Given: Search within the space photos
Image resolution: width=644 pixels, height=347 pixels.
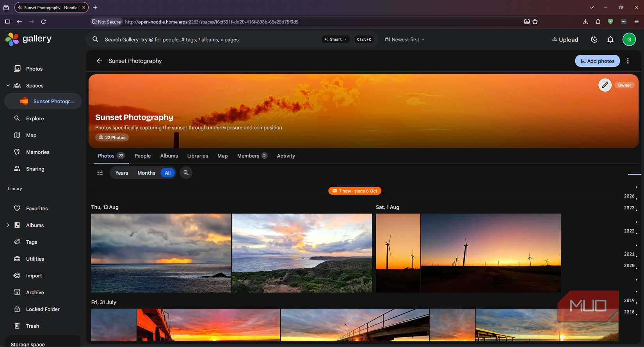Looking at the screenshot, I should (186, 173).
